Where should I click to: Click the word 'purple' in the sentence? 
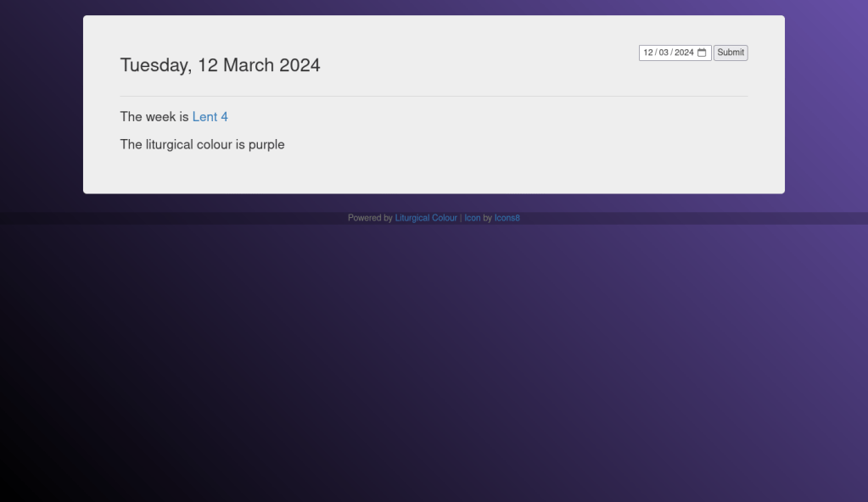pos(266,145)
